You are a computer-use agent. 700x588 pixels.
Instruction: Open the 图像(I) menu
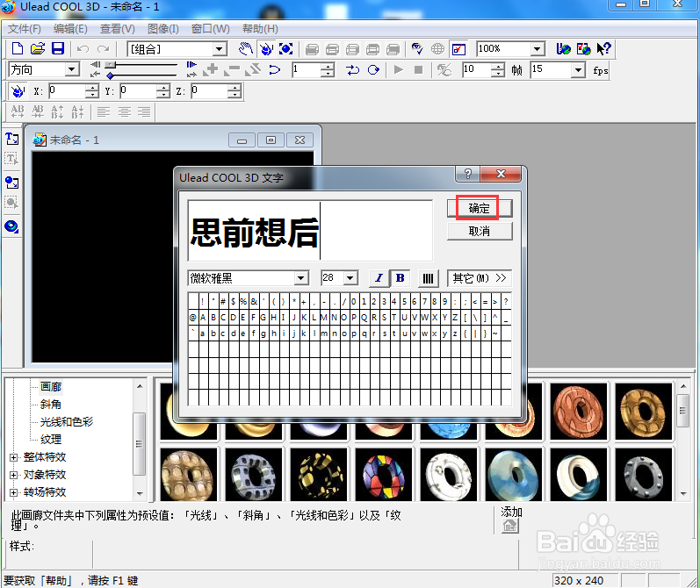click(163, 29)
